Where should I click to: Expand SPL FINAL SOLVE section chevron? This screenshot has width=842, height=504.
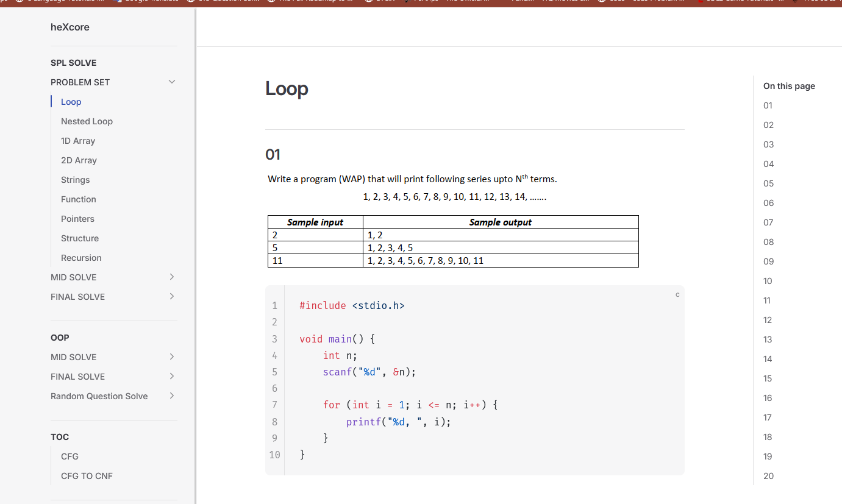[172, 296]
